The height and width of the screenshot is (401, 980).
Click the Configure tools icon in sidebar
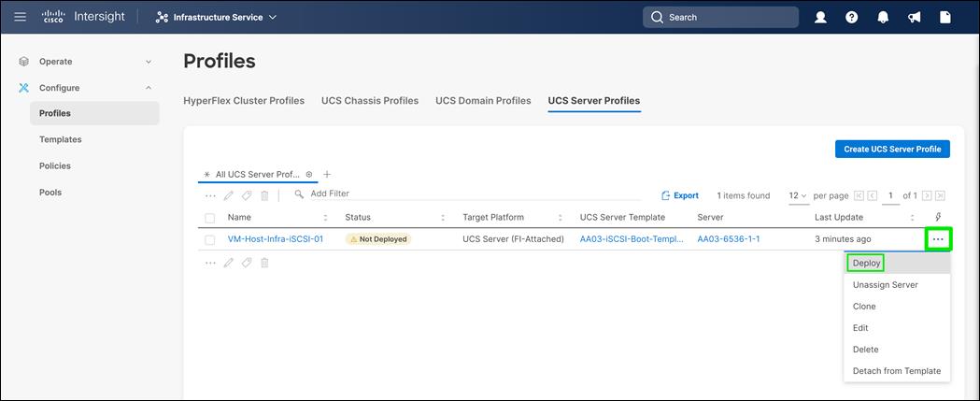point(23,88)
